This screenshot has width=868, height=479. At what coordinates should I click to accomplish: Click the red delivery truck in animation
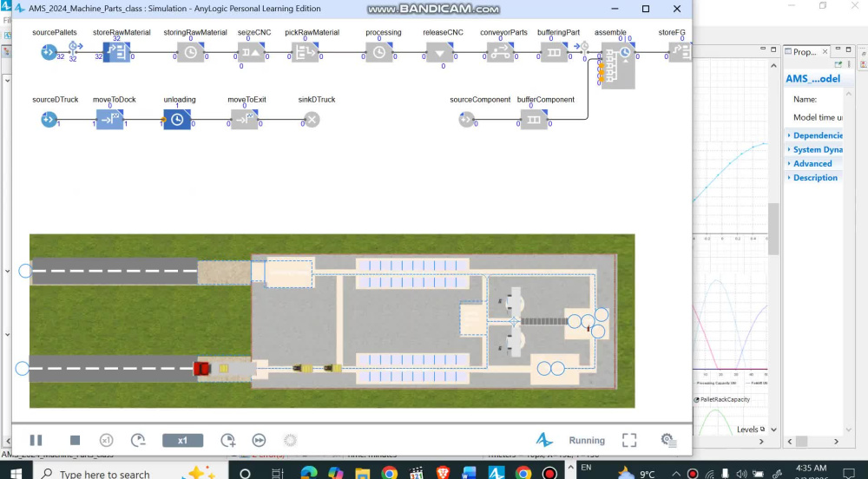[202, 369]
